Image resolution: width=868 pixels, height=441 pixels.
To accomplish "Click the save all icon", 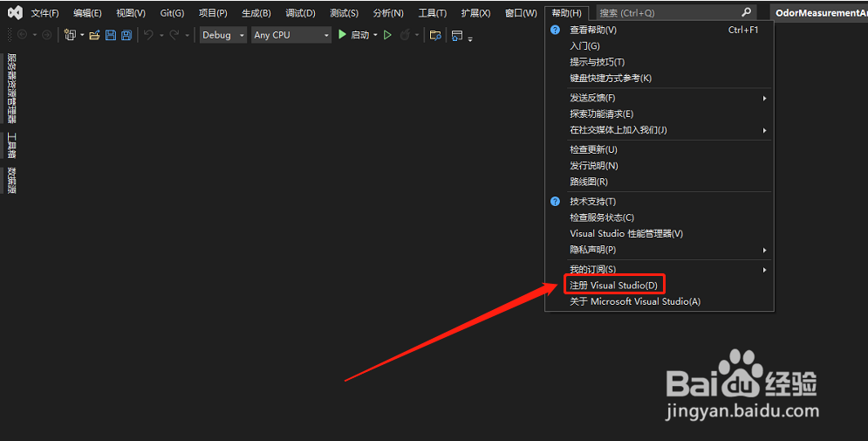I will point(126,35).
